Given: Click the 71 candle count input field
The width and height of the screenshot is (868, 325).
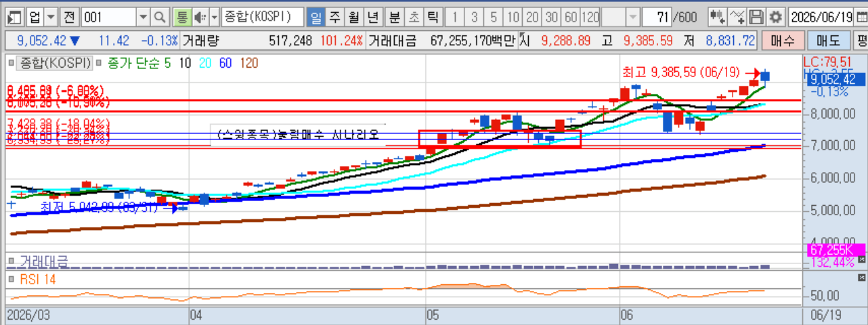Looking at the screenshot, I should pyautogui.click(x=656, y=16).
